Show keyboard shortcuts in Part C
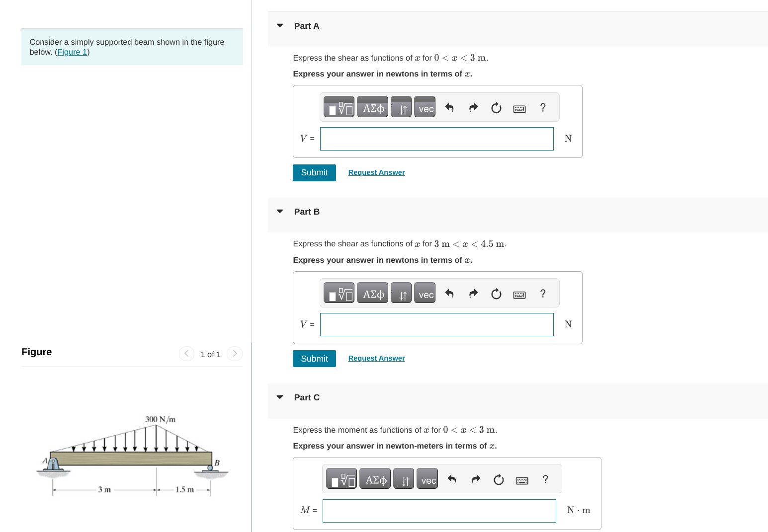Viewport: 768px width, 532px height. click(522, 480)
